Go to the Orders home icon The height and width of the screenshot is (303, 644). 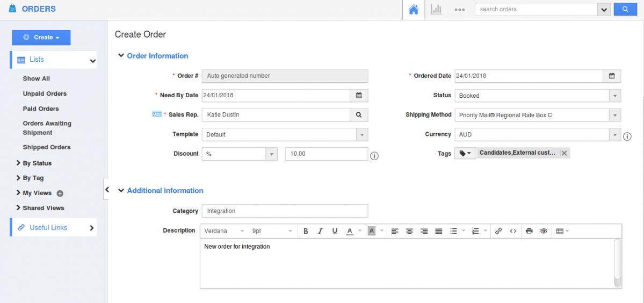[414, 10]
